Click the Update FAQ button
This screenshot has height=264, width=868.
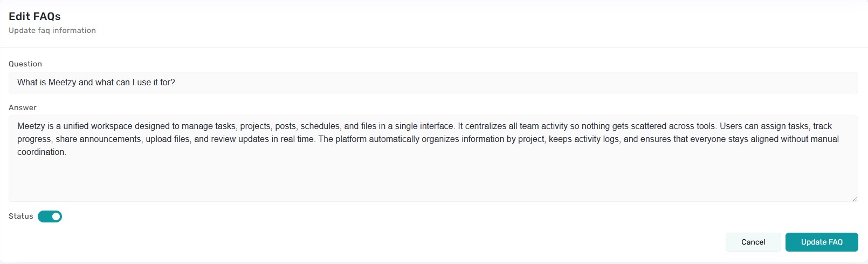[x=821, y=242]
